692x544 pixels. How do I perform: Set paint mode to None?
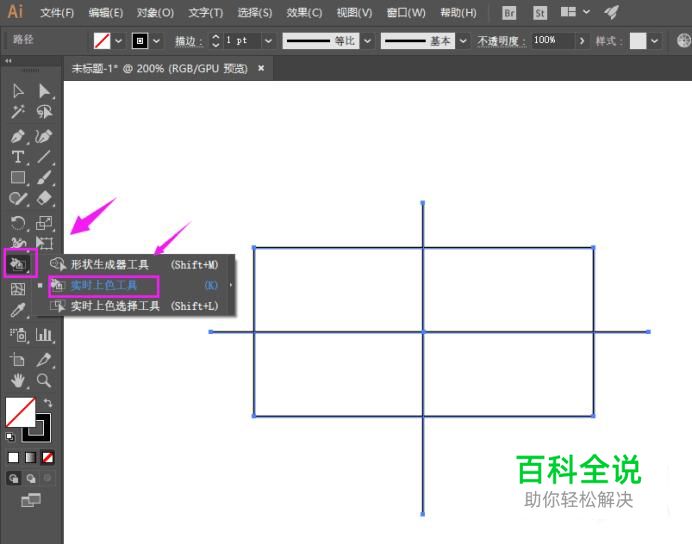48,458
